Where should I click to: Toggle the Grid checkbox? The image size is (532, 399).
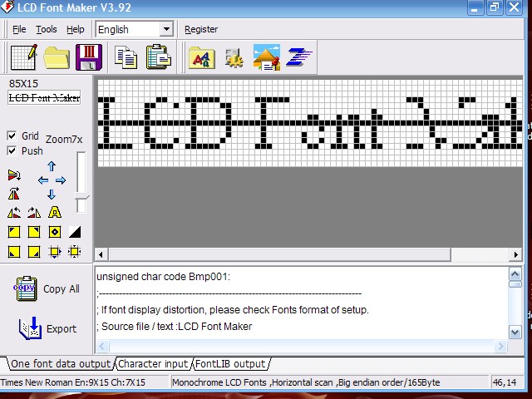[12, 135]
